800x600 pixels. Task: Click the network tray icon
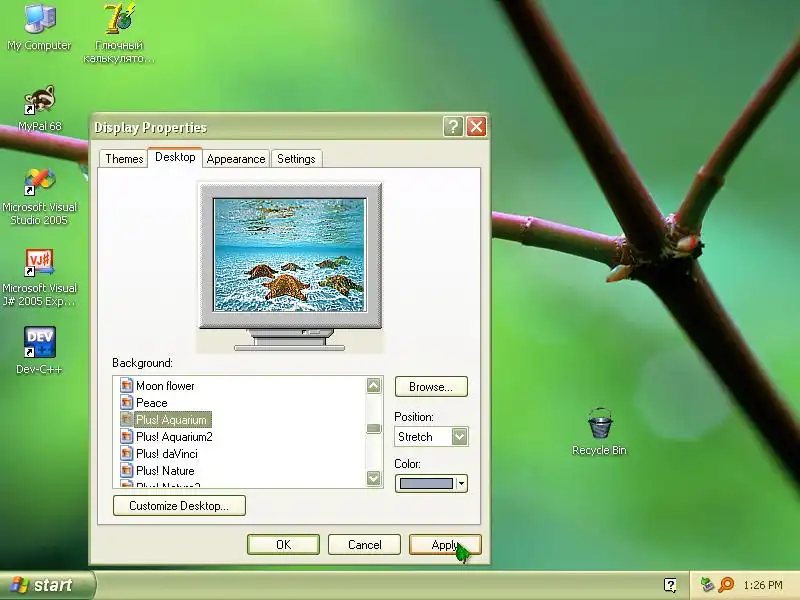tap(707, 584)
